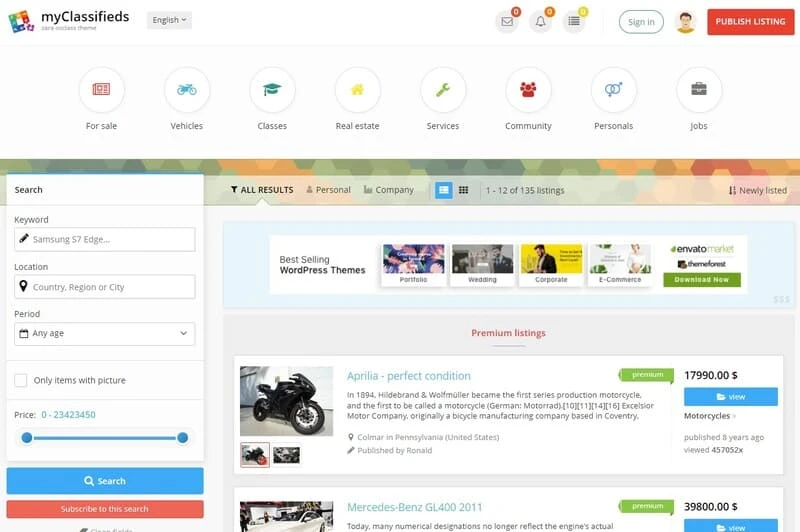Click the blue Search button
This screenshot has width=800, height=532.
tap(105, 480)
